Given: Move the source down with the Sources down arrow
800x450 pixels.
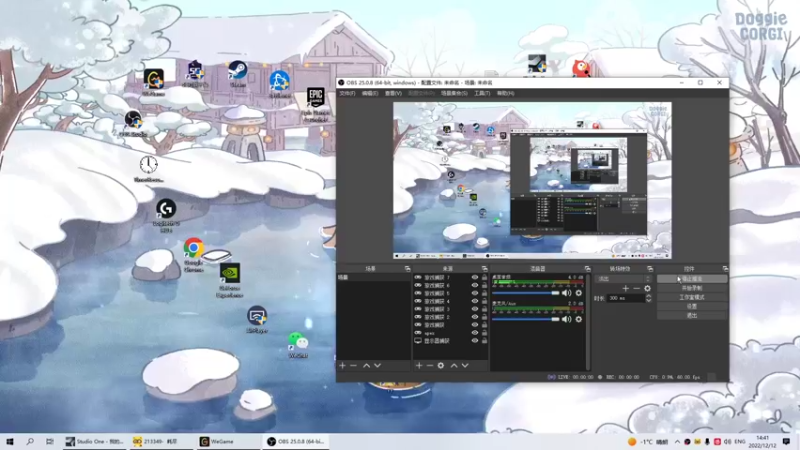Looking at the screenshot, I should click(465, 365).
